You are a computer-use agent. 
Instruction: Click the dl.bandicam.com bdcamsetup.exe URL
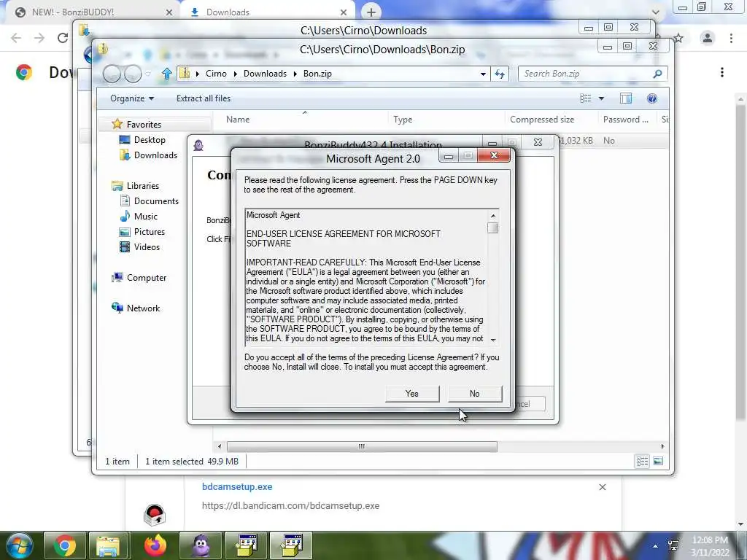[x=290, y=506]
